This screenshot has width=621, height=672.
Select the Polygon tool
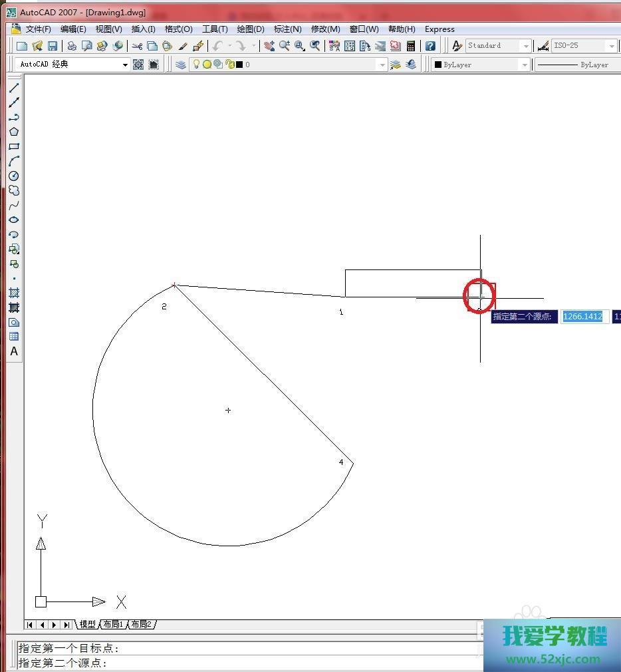click(14, 132)
